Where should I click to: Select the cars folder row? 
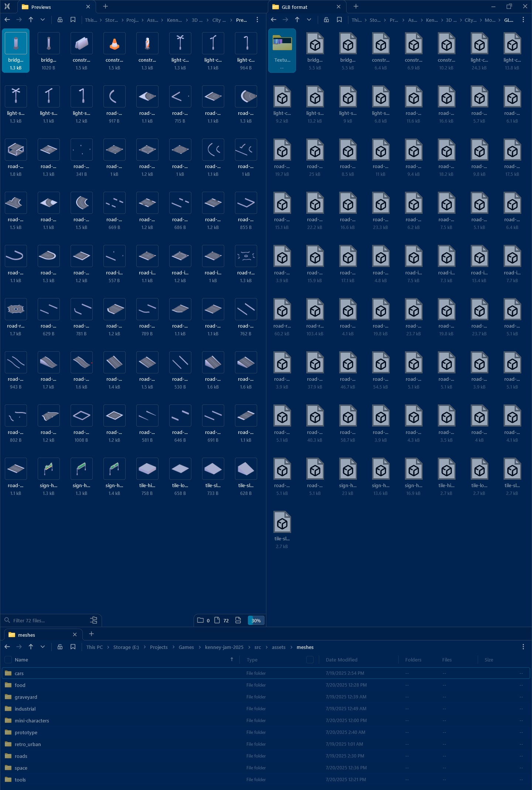(x=266, y=673)
